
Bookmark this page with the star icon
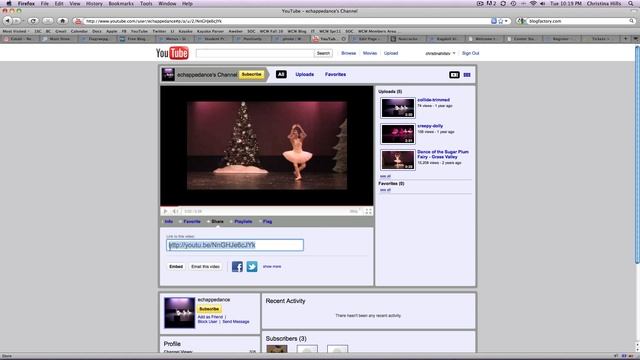pyautogui.click(x=500, y=21)
